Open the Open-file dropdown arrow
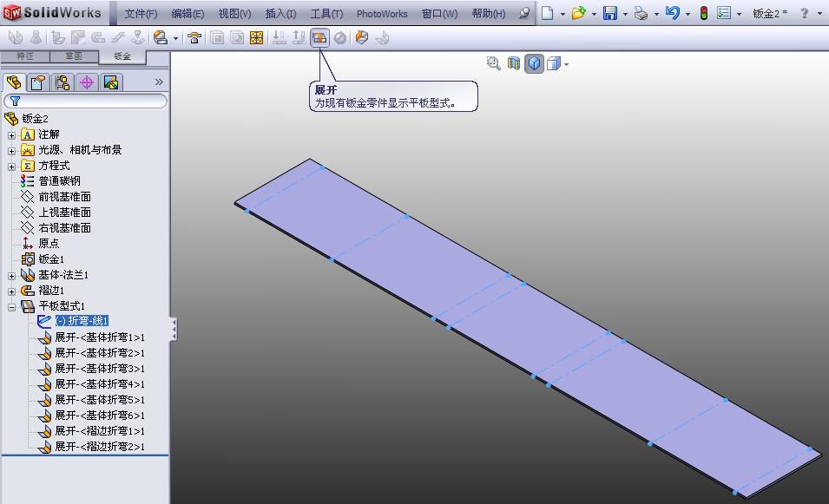This screenshot has width=829, height=504. pos(595,14)
